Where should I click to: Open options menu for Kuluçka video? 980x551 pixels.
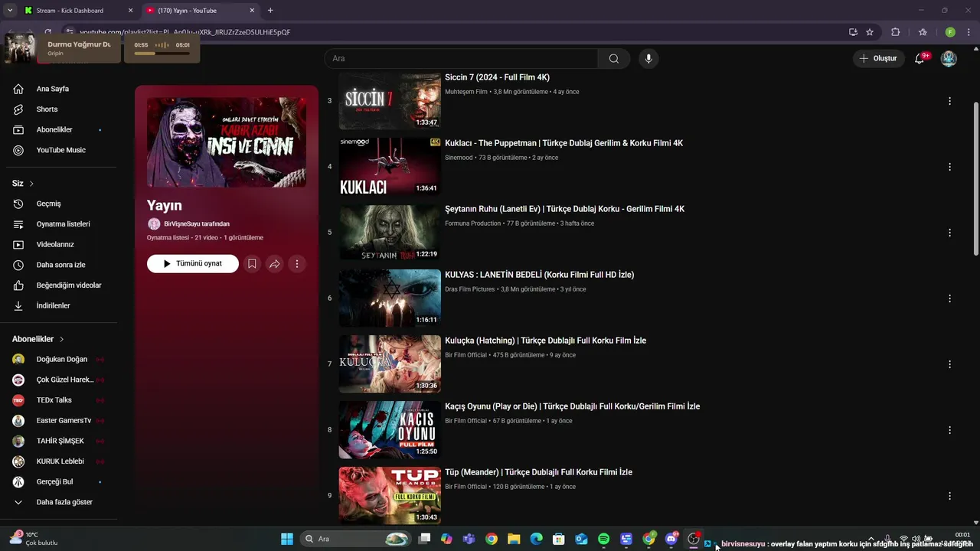click(x=949, y=364)
